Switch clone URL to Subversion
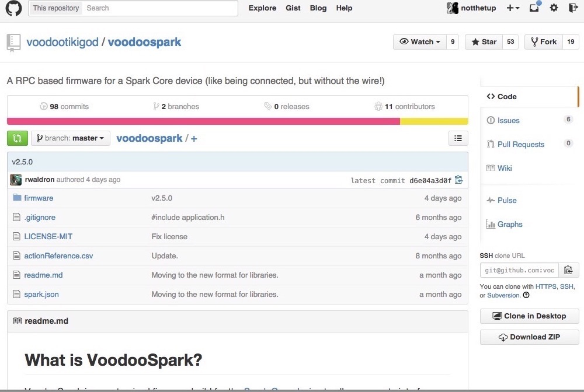 503,295
